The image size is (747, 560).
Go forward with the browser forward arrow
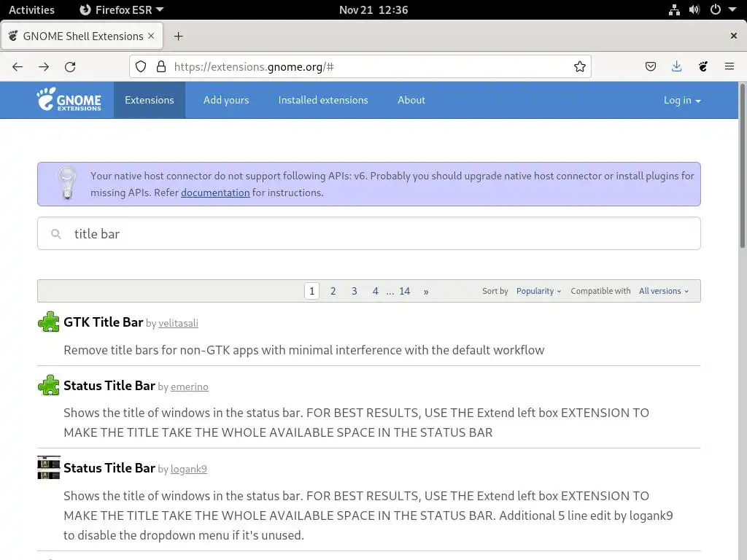tap(44, 66)
